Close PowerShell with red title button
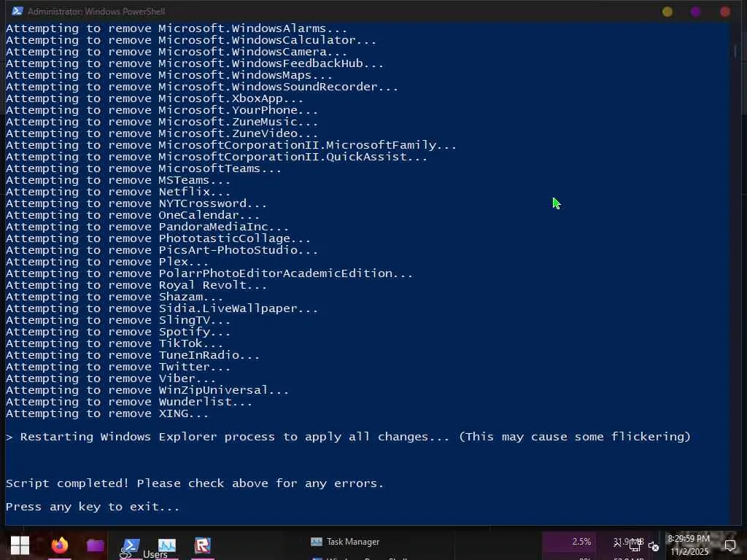Image resolution: width=747 pixels, height=560 pixels. pos(725,12)
